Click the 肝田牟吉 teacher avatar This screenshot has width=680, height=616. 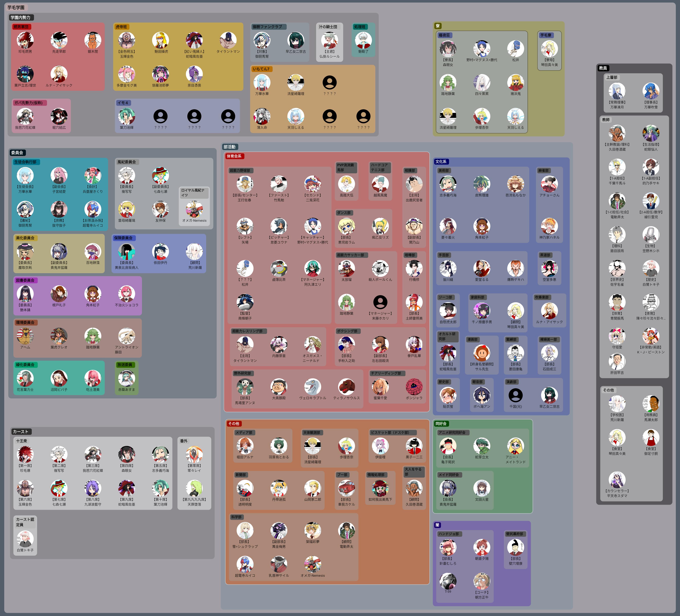617,361
